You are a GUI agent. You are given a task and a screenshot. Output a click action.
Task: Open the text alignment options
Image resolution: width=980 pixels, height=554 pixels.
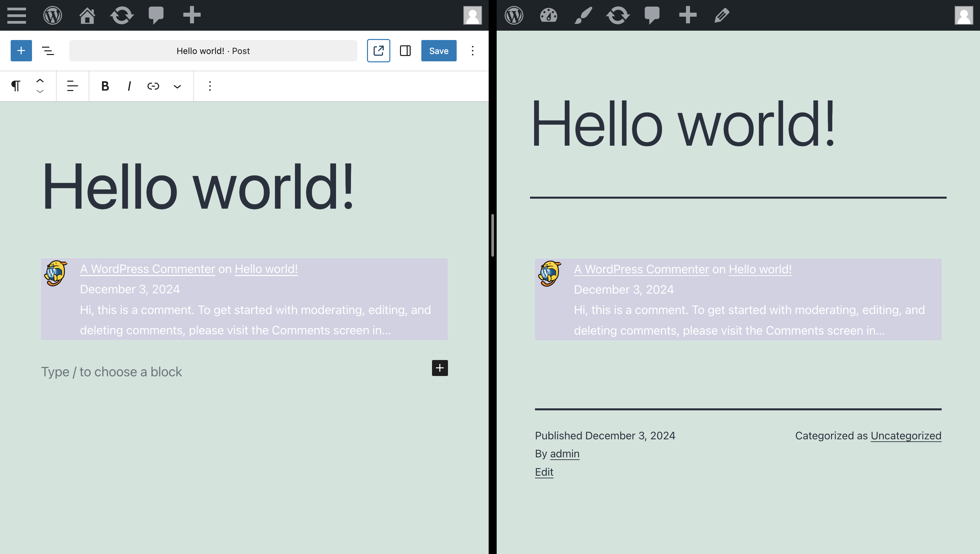72,86
